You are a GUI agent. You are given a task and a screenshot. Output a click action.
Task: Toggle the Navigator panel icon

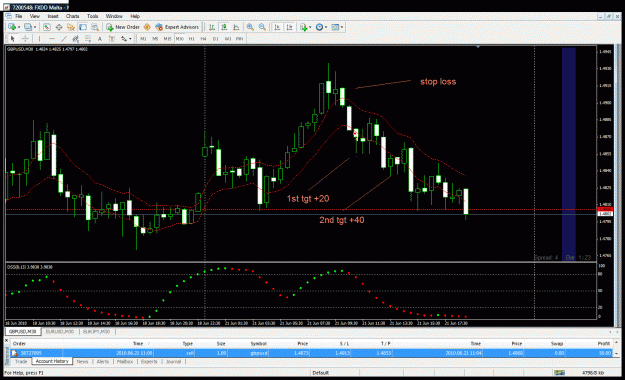point(71,27)
